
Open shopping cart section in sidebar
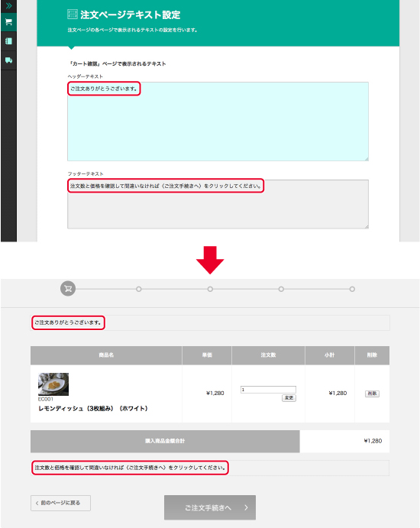point(8,22)
